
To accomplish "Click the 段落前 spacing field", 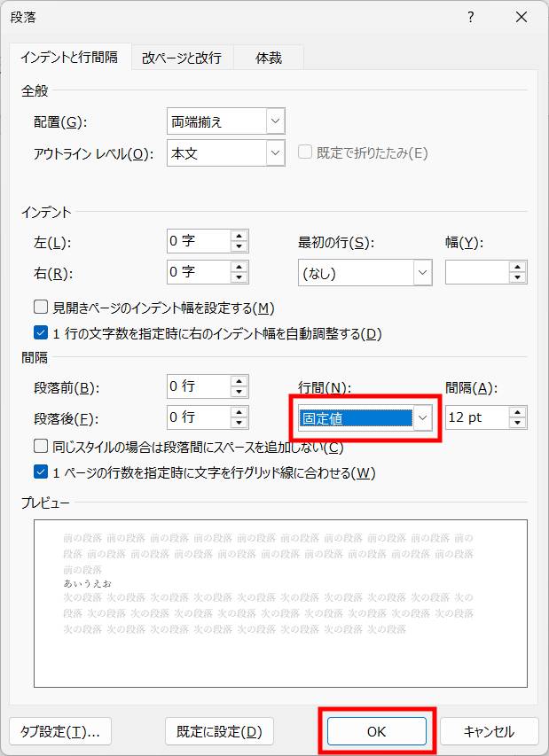I will click(x=199, y=386).
